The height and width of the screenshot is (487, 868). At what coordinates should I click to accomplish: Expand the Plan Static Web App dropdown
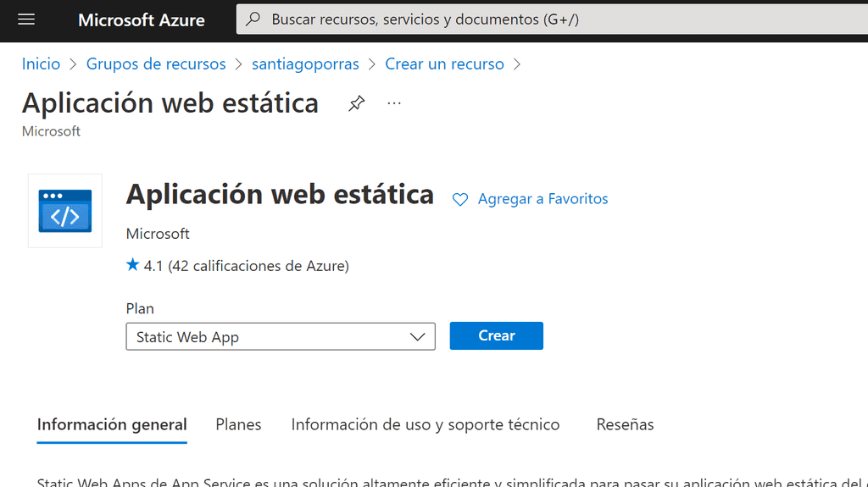(x=281, y=336)
